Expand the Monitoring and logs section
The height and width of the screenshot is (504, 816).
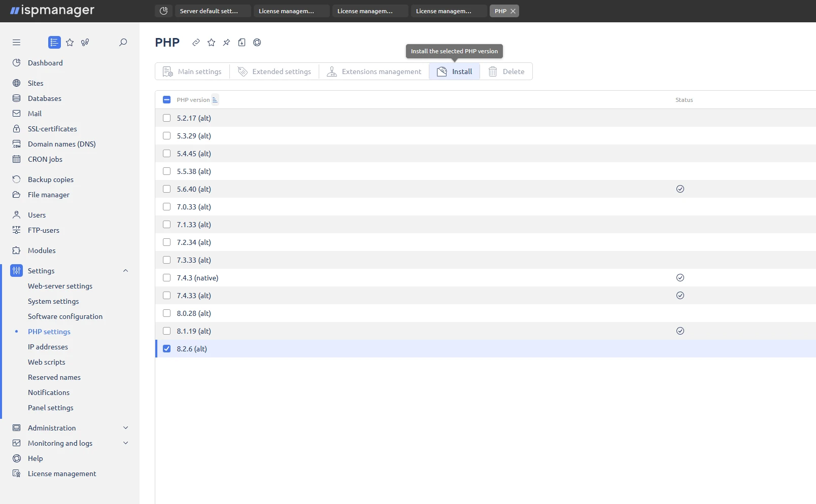[x=125, y=443]
